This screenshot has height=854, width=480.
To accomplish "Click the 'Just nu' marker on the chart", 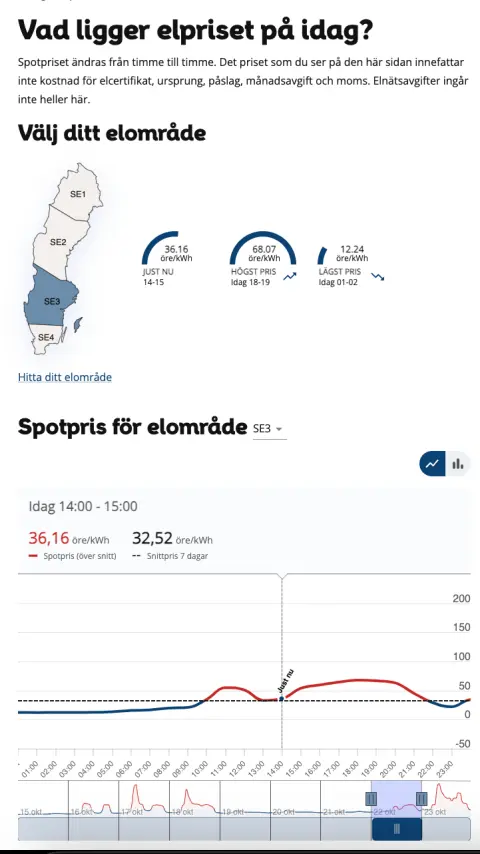I will coord(282,698).
